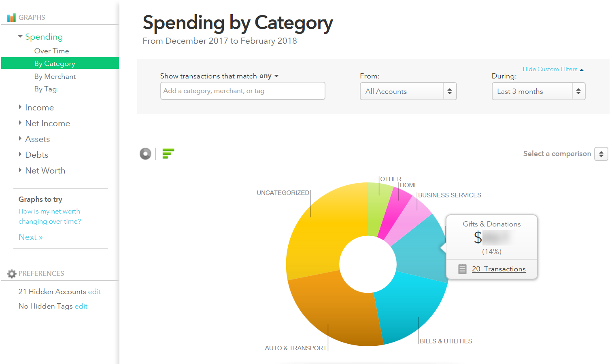
Task: Click the yellow Uncategorized pie slice
Action: [x=320, y=231]
